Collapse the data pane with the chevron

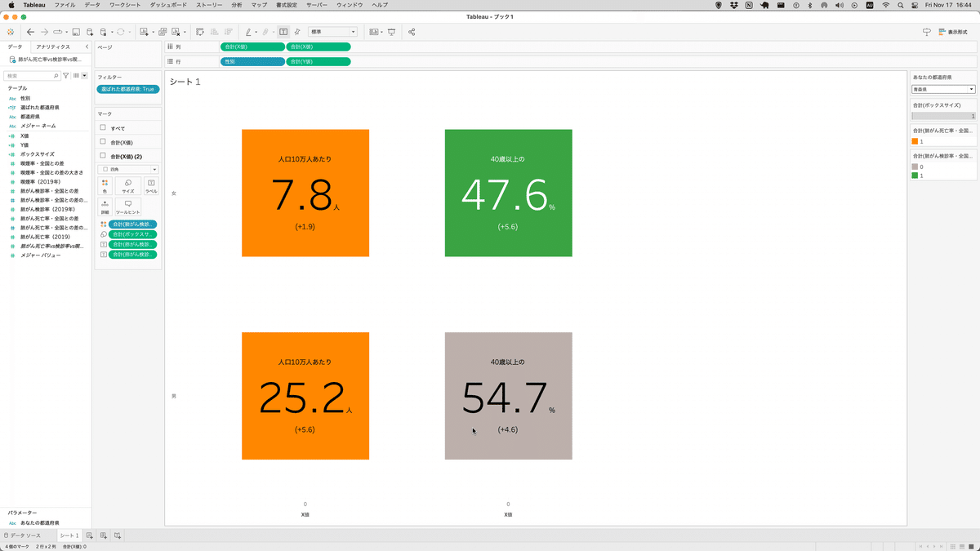coord(87,47)
